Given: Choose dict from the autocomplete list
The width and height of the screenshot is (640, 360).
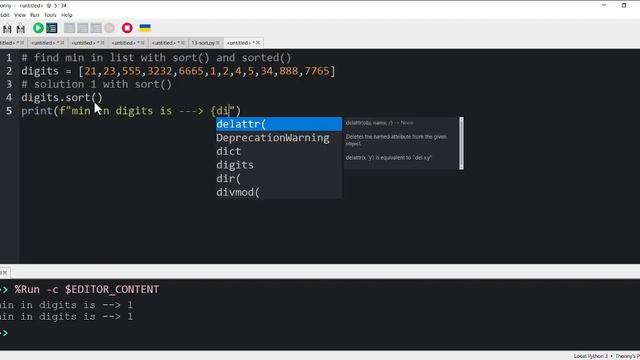Looking at the screenshot, I should (x=279, y=151).
